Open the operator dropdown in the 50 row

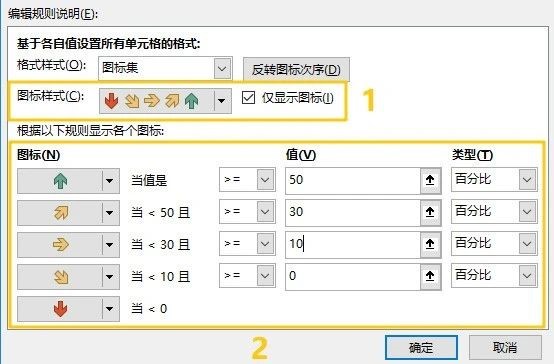tap(247, 180)
